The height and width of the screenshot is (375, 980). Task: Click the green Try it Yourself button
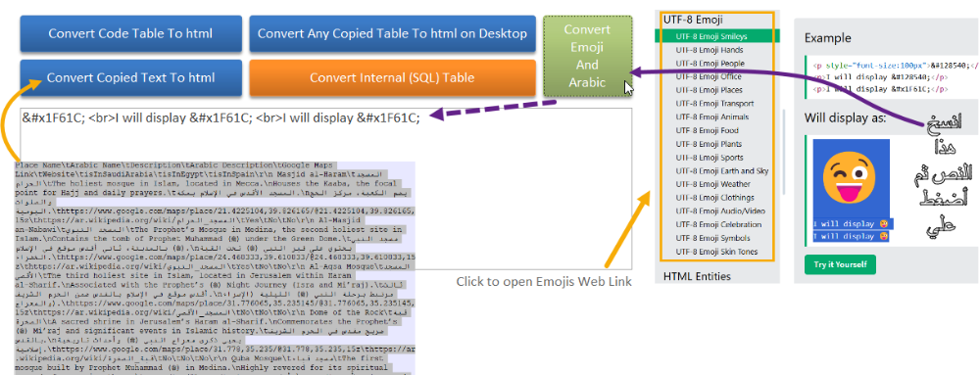coord(840,264)
